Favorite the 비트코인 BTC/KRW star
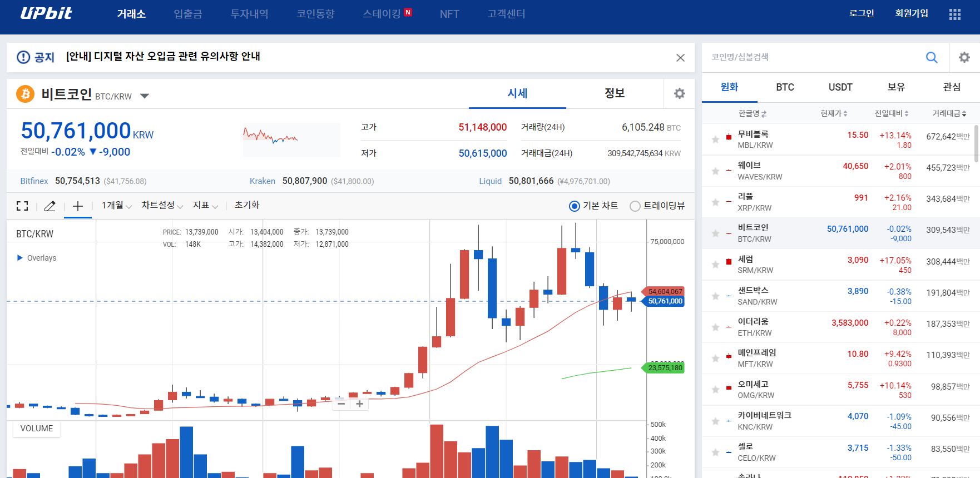 pos(715,233)
